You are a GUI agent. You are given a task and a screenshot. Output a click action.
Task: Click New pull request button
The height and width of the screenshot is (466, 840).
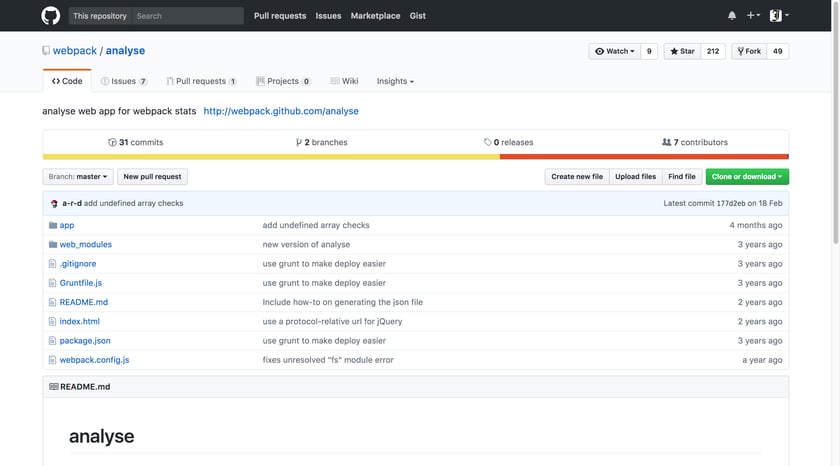click(x=152, y=177)
